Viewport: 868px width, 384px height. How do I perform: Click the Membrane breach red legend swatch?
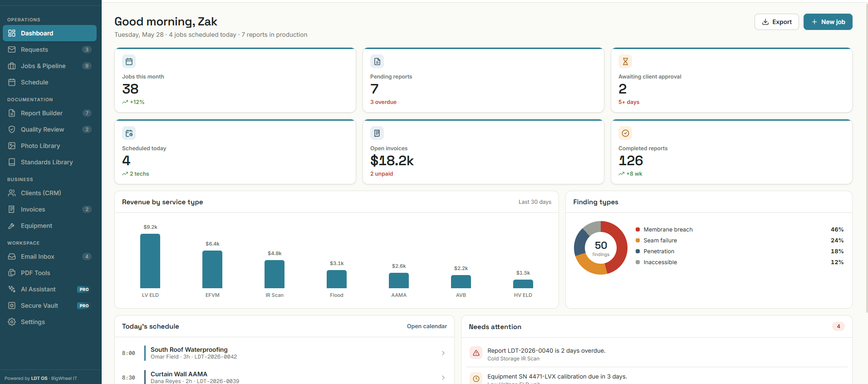638,230
